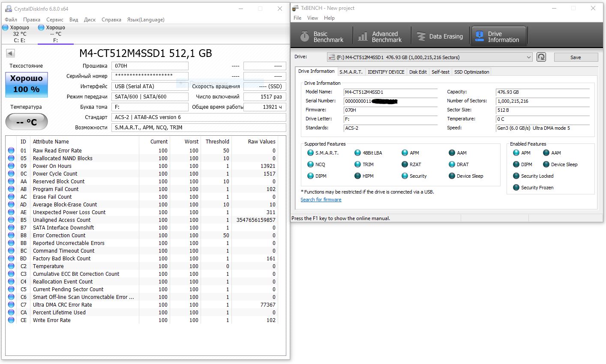Image resolution: width=606 pixels, height=364 pixels.
Task: Click the S.M.A.R.T. supported feature indicator
Action: point(311,153)
